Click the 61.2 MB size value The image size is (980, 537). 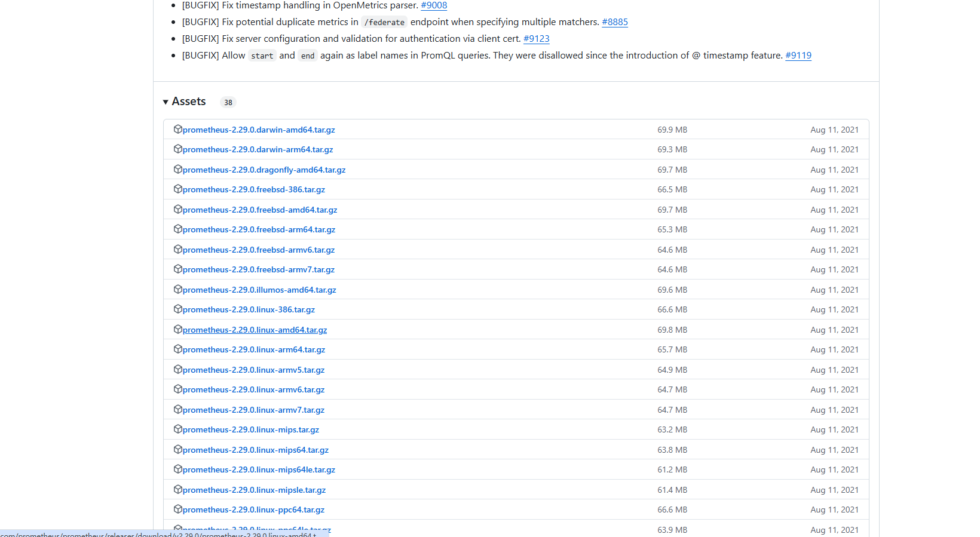point(672,470)
